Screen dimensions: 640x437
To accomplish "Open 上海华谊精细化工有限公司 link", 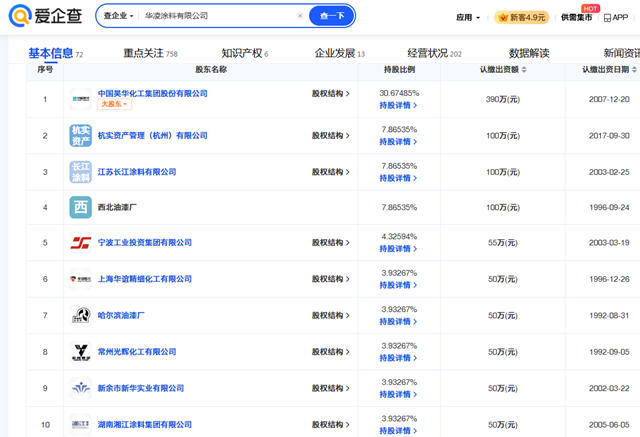I will 144,279.
